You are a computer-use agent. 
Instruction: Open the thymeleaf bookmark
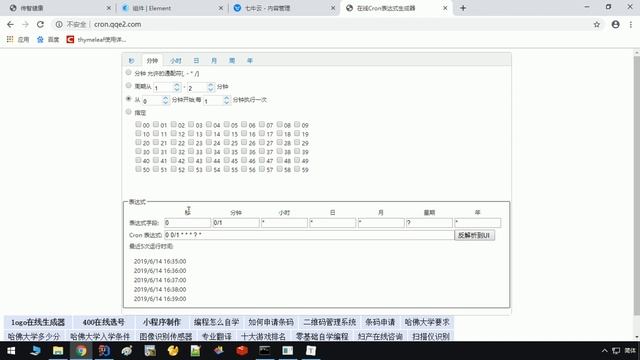(96, 39)
